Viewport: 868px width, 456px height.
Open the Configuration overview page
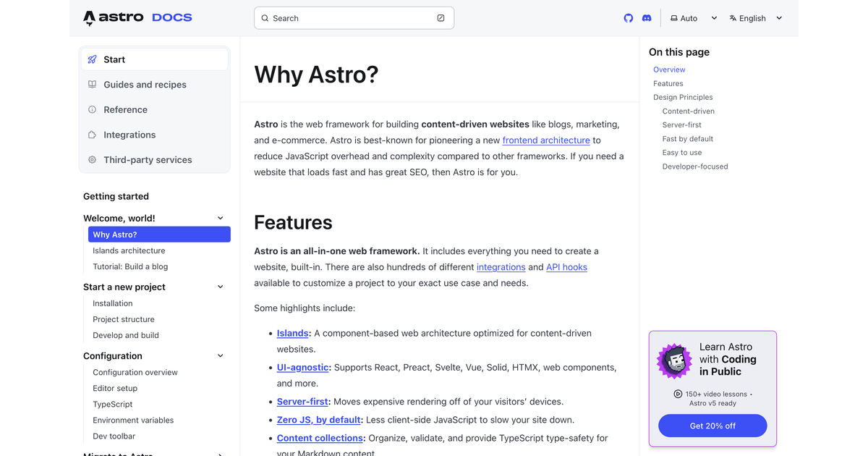(135, 372)
